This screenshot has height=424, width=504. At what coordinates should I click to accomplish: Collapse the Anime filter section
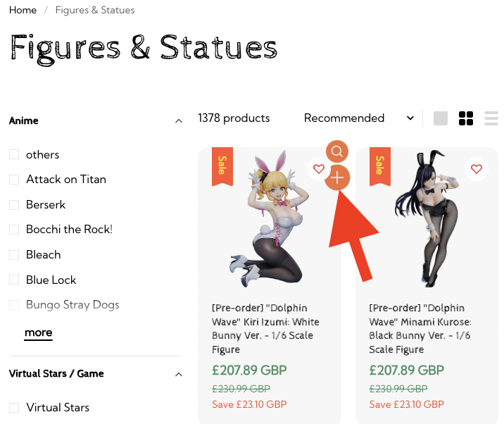[x=178, y=121]
